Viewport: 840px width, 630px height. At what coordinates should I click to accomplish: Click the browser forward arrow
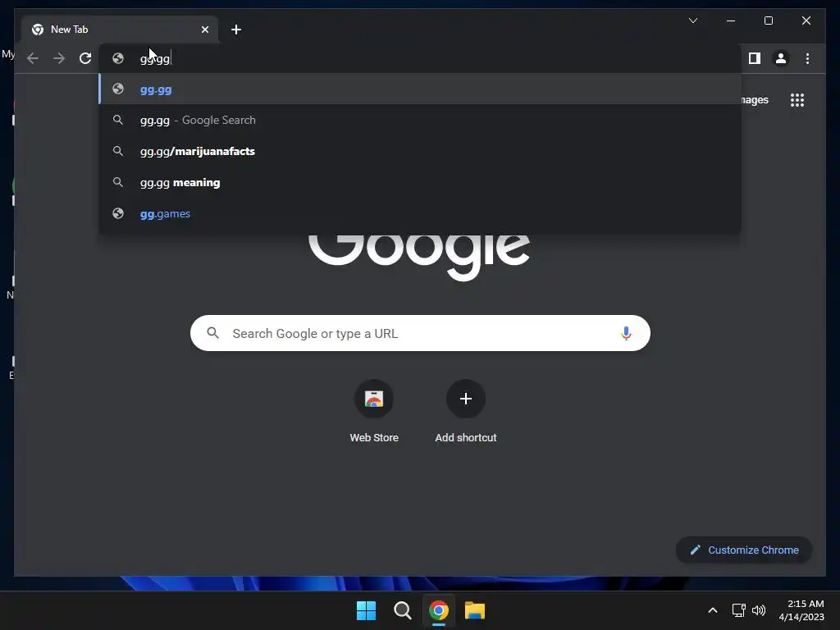[59, 58]
